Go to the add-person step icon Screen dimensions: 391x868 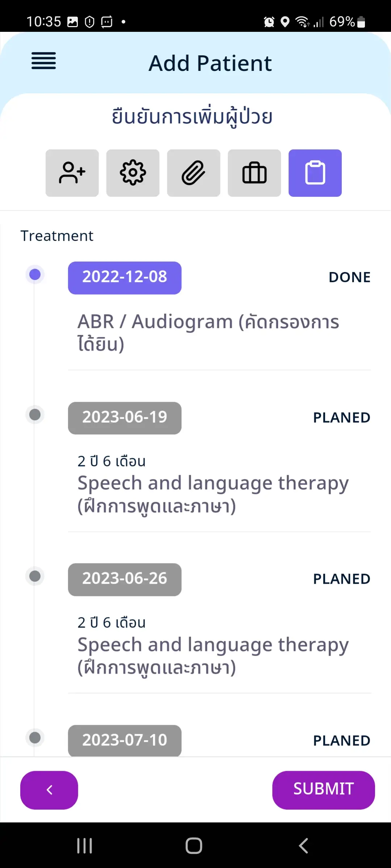tap(72, 173)
